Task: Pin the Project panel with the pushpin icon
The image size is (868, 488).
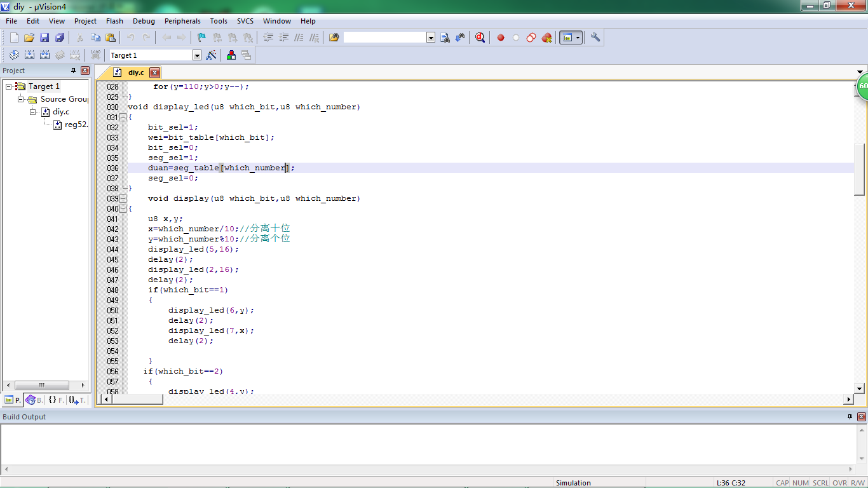Action: click(73, 71)
